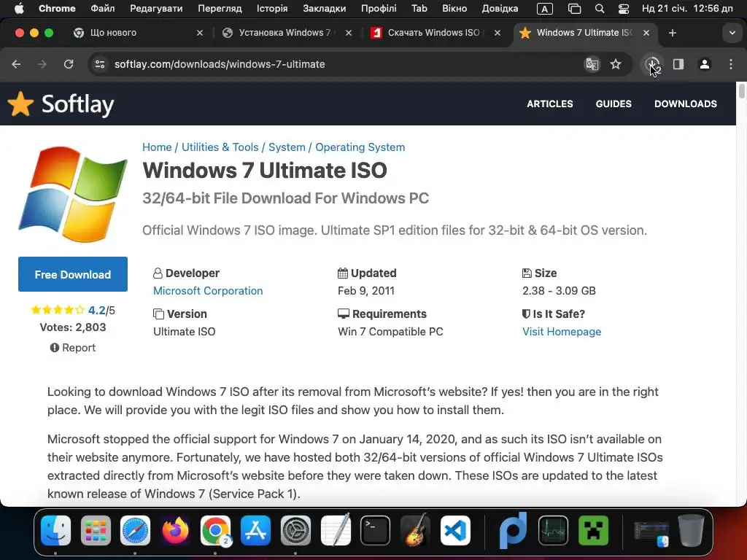Open TextEdit from the Dock
This screenshot has width=747, height=560.
click(336, 530)
